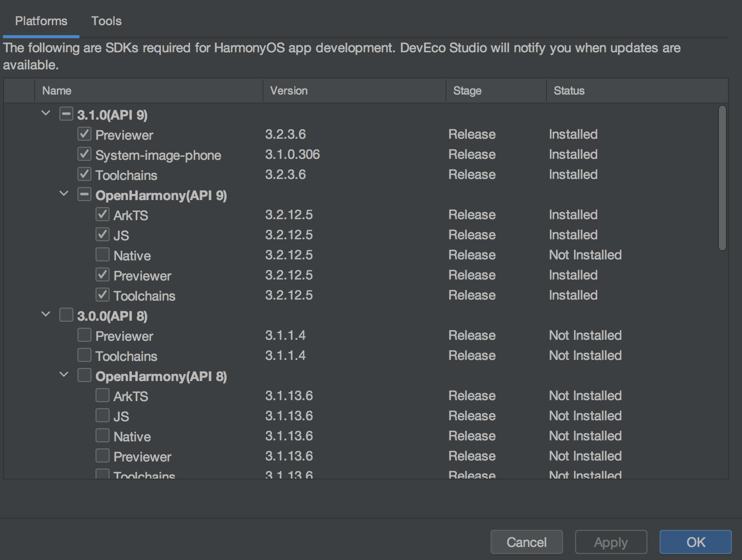Check ArkTS 3.1.13.6 checkbox
This screenshot has width=742, height=560.
[103, 395]
